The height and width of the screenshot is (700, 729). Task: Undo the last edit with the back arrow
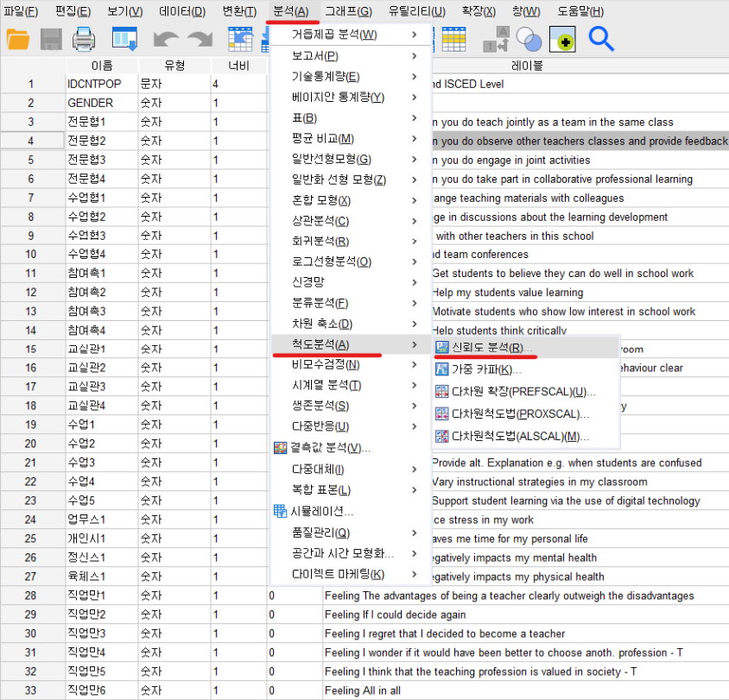[x=166, y=39]
